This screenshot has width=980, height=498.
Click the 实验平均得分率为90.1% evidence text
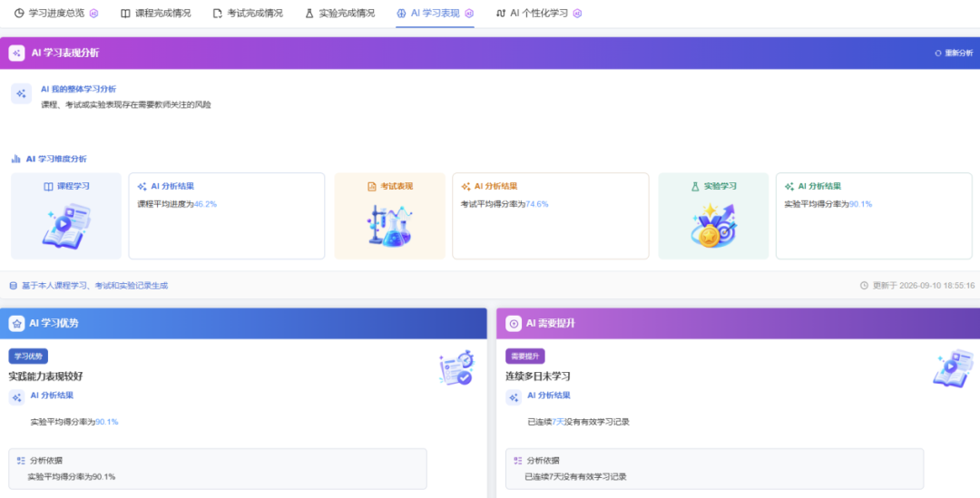72,477
